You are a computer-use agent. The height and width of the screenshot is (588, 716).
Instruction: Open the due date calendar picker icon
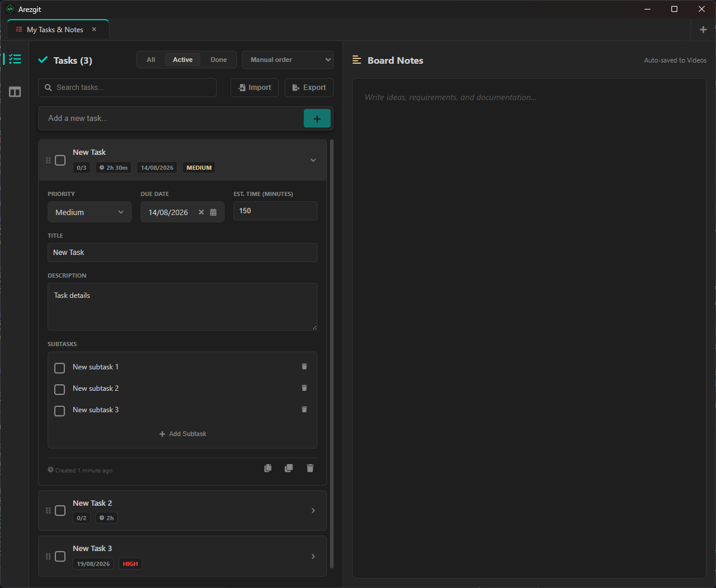[x=213, y=212]
